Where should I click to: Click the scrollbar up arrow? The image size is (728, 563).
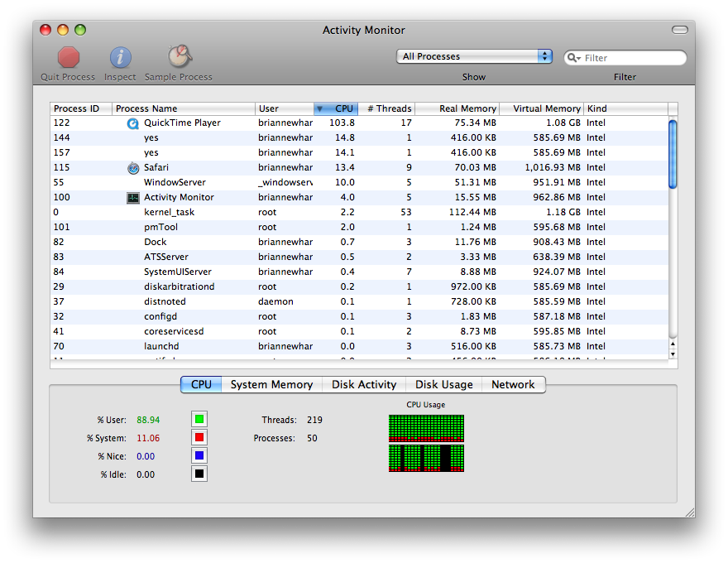click(673, 344)
